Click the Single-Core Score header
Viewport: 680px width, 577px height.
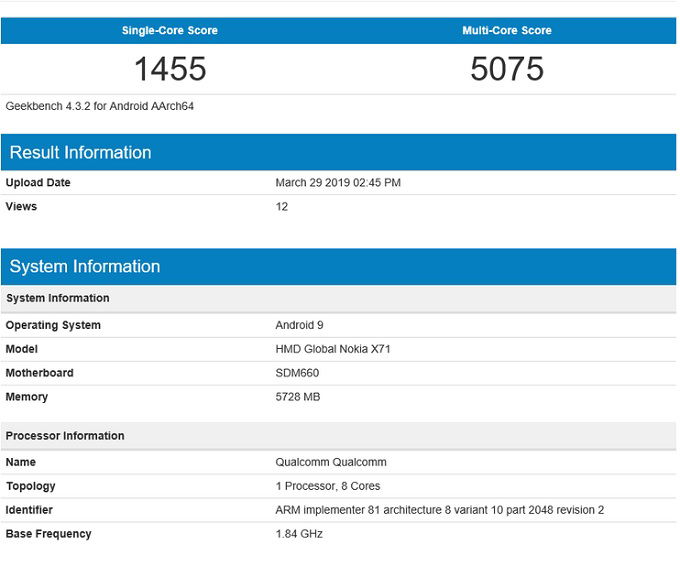click(x=170, y=30)
